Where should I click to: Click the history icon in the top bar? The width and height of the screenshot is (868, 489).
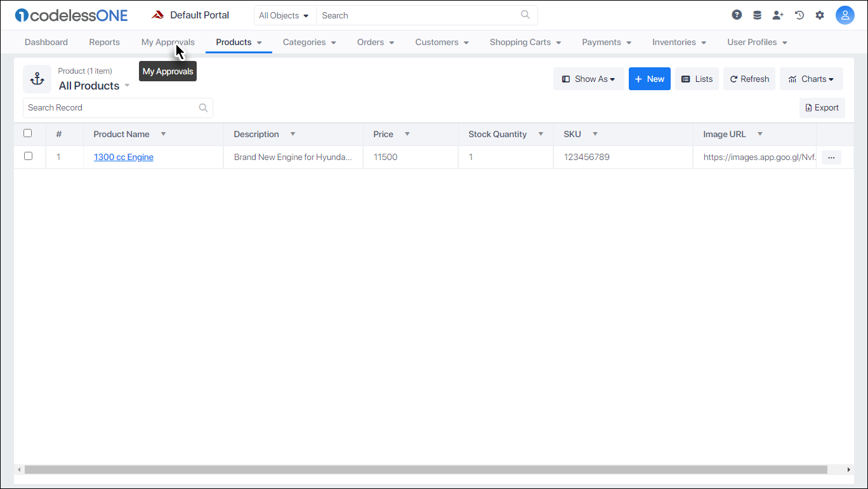(x=799, y=14)
